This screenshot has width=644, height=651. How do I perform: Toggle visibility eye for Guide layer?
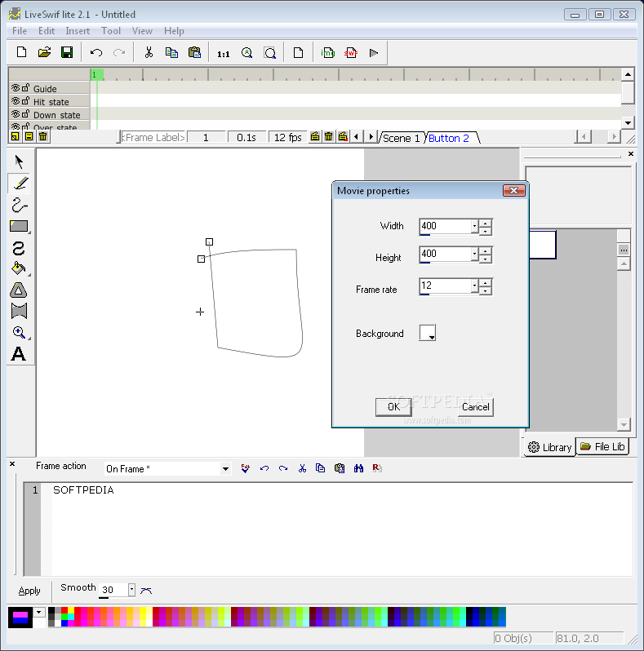(16, 88)
